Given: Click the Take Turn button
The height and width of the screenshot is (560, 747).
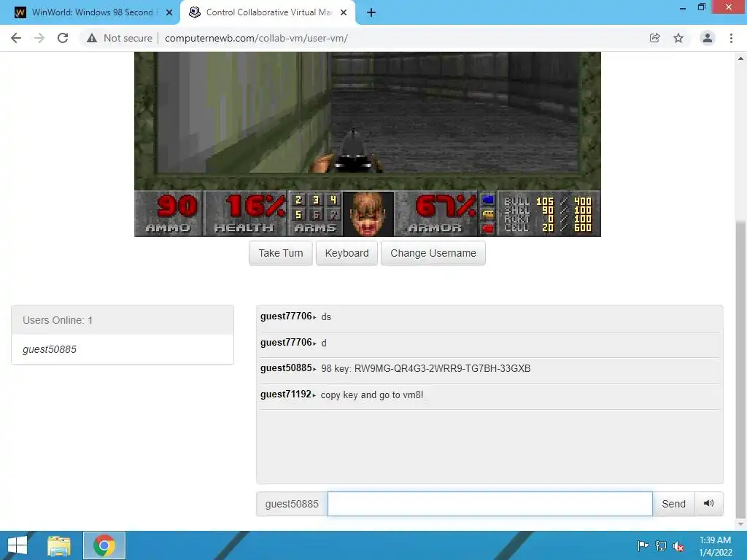Looking at the screenshot, I should [x=281, y=253].
